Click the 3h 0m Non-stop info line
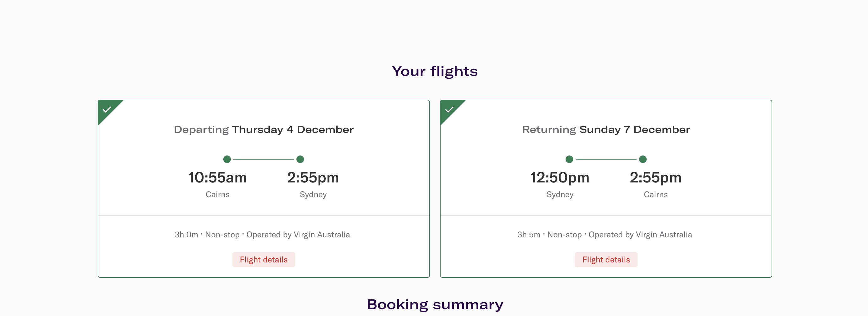Screen dimensions: 868x316 (262, 234)
